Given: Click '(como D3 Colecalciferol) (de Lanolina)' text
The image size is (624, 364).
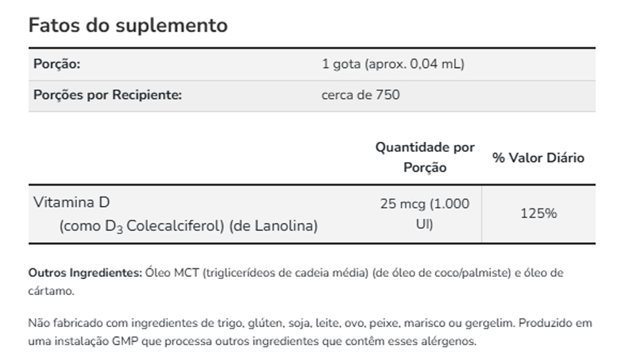Looking at the screenshot, I should tap(188, 226).
